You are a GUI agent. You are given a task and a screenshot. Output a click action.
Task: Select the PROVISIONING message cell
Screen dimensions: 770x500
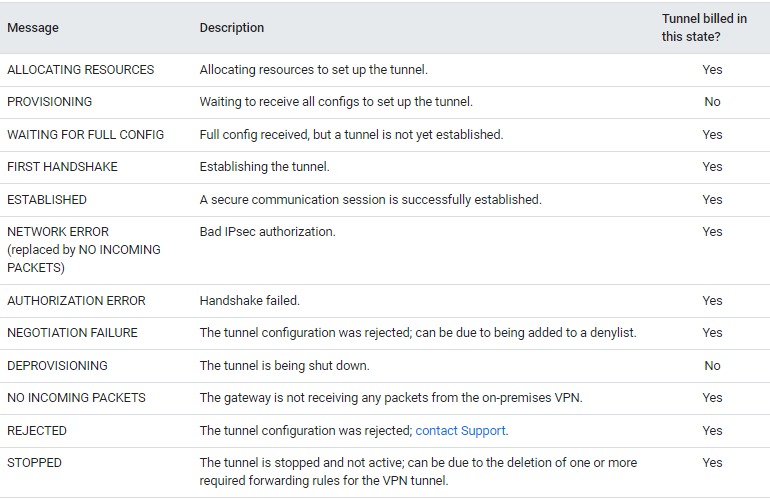click(x=50, y=102)
